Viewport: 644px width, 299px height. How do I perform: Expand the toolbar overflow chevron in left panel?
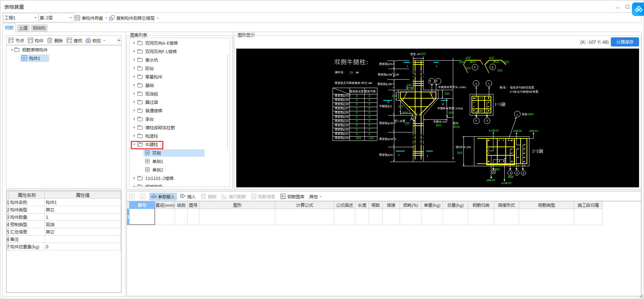pyautogui.click(x=119, y=41)
